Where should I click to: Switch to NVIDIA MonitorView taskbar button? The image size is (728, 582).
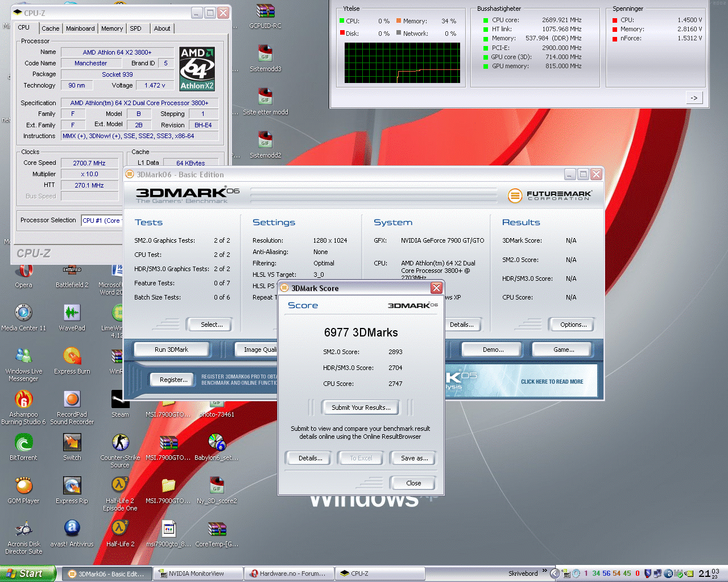pyautogui.click(x=198, y=574)
